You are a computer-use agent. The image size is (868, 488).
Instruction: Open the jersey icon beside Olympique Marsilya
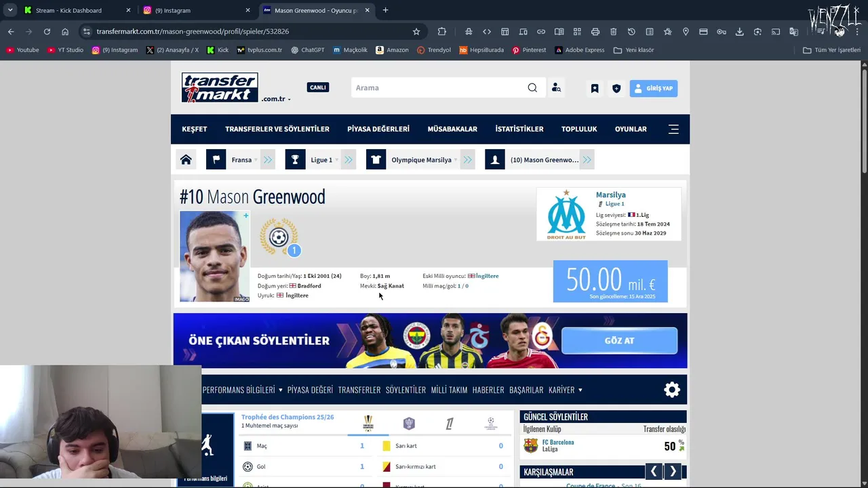pos(376,160)
